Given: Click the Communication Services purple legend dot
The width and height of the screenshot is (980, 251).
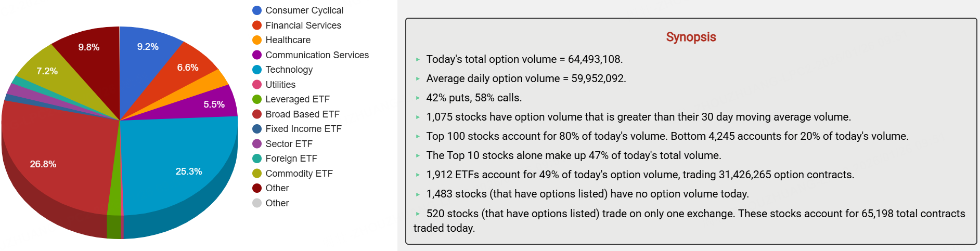Looking at the screenshot, I should click(x=257, y=55).
